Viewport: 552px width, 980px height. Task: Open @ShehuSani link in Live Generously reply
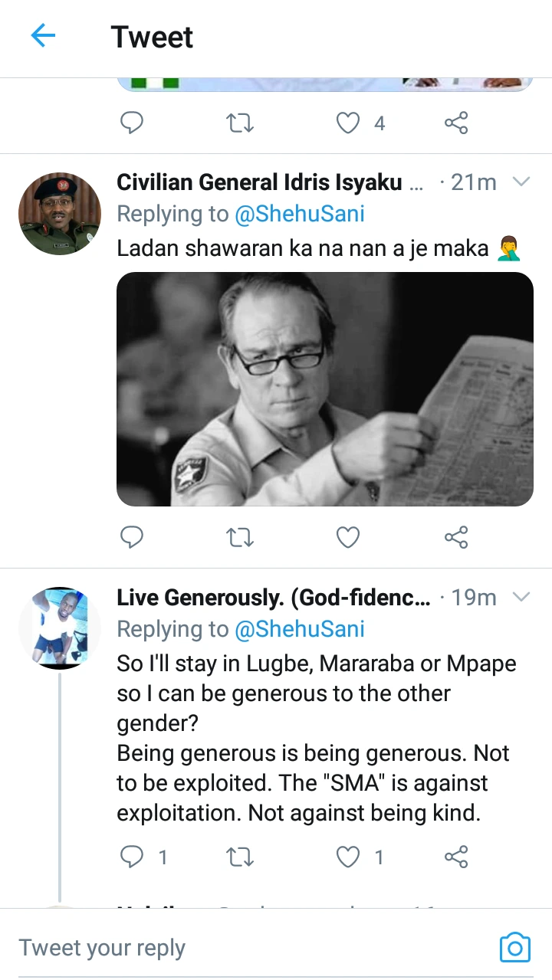[299, 629]
